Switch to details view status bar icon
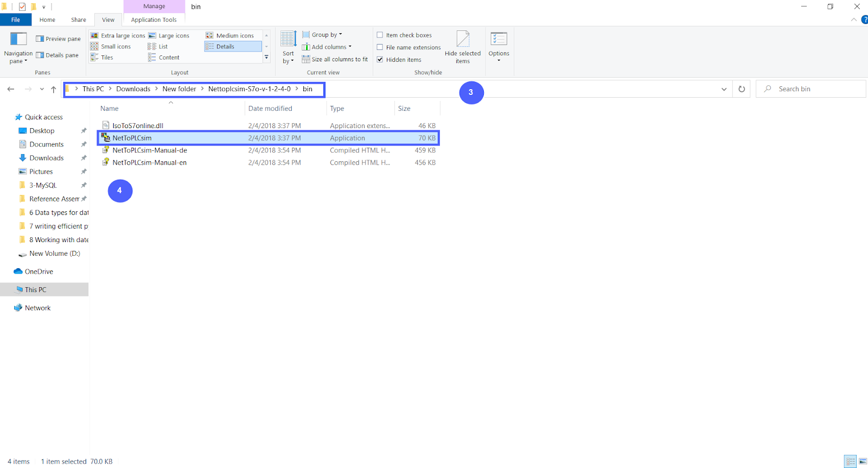The image size is (868, 468). (x=850, y=461)
